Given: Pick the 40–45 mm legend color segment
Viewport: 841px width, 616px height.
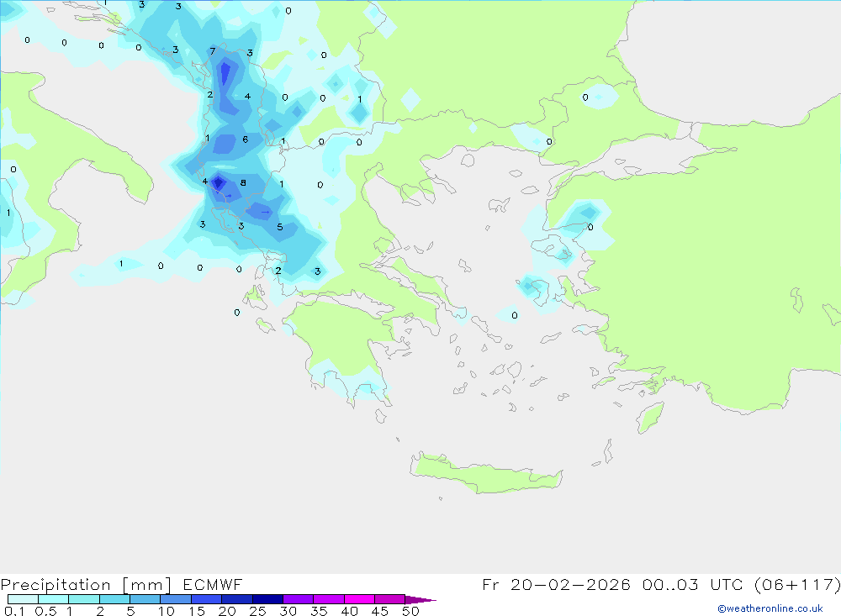Looking at the screenshot, I should tap(359, 599).
